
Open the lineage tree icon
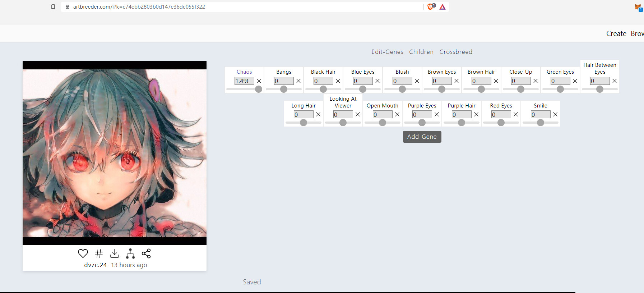pos(130,253)
